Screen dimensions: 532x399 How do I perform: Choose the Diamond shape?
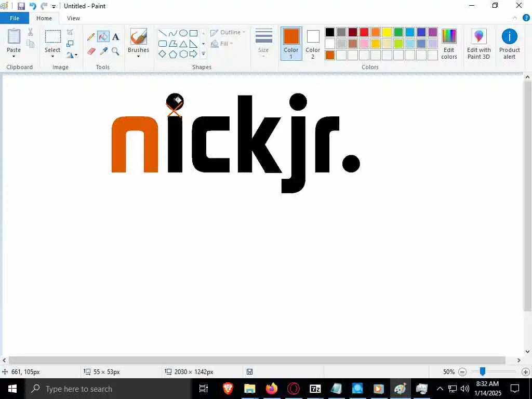[x=163, y=54]
